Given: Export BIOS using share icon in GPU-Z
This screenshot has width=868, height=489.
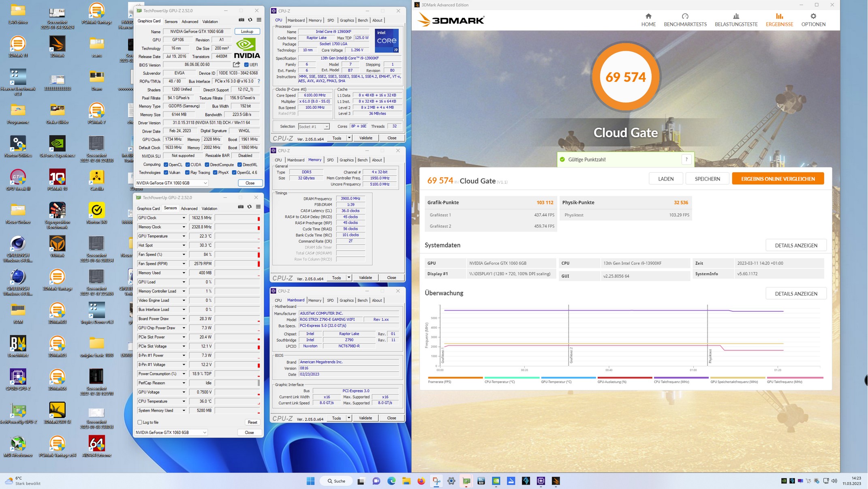Looking at the screenshot, I should point(237,64).
